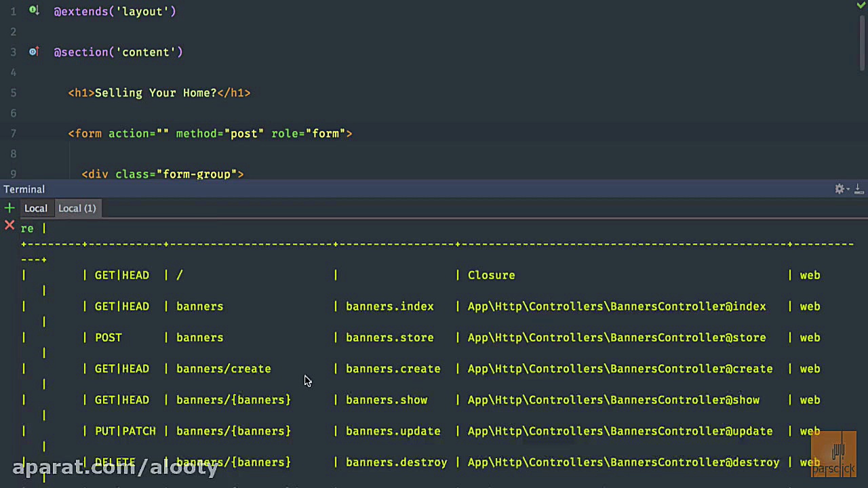Viewport: 868px width, 488px height.
Task: Place cursor in form action attribute value
Action: click(x=163, y=134)
